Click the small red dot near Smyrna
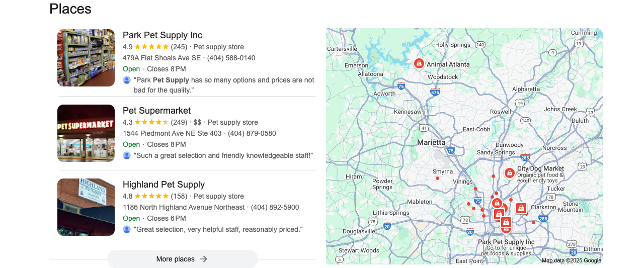 click(437, 178)
